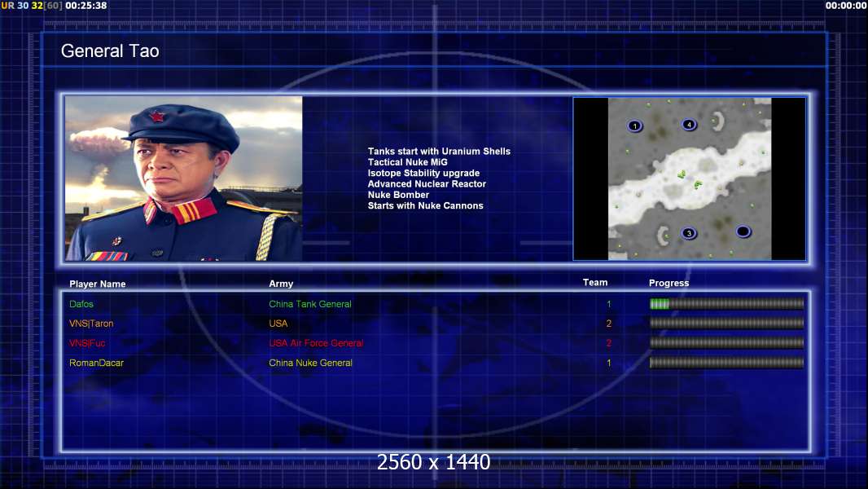Click VNS|Fuc's loading progress bar

coord(726,343)
